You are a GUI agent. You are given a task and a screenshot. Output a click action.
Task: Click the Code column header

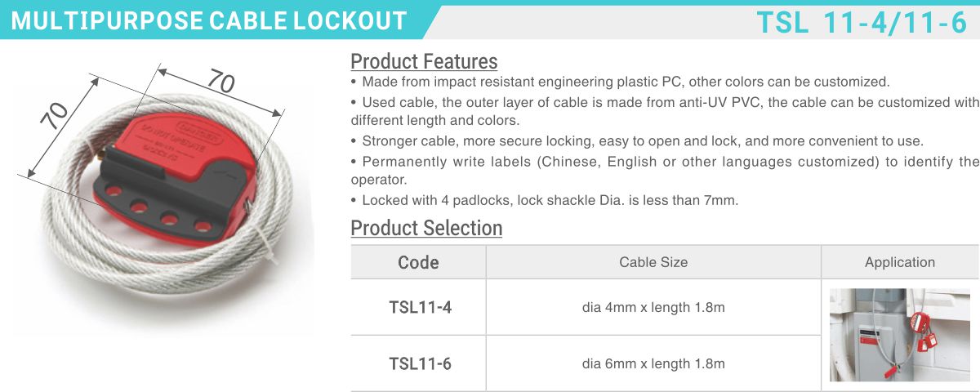[x=418, y=262]
